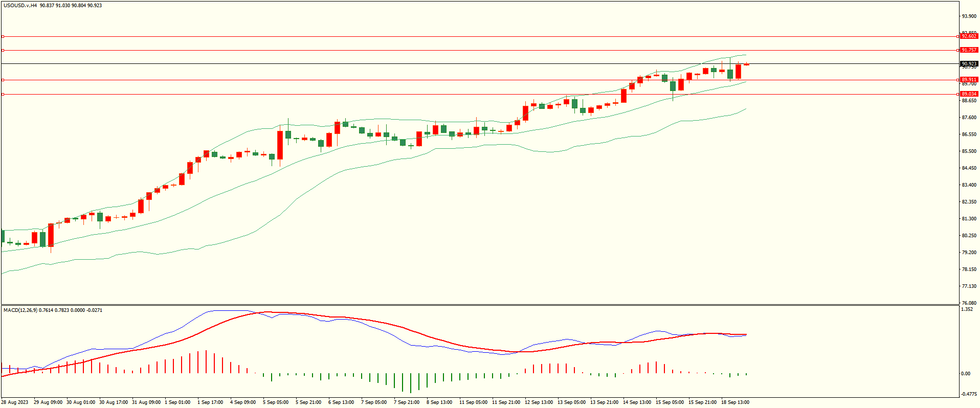Click the 1.352 MACD scale value
The image size is (980, 408).
(967, 309)
